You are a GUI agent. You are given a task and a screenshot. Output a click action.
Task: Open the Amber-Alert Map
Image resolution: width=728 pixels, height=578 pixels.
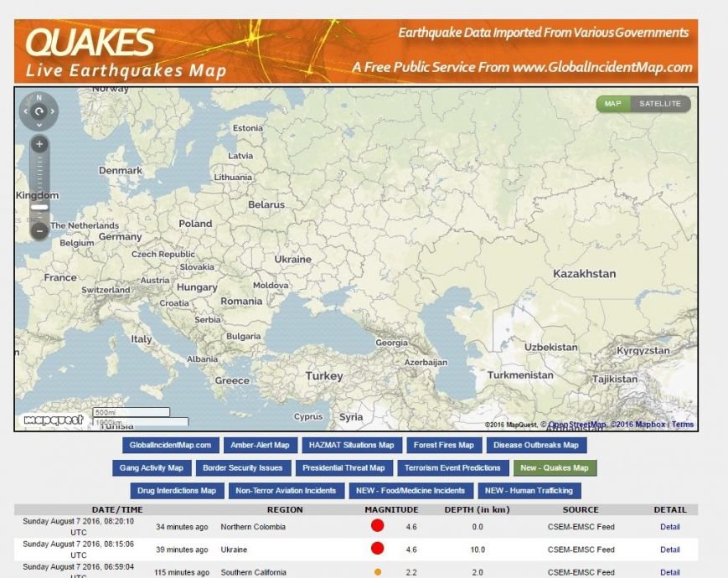click(260, 445)
